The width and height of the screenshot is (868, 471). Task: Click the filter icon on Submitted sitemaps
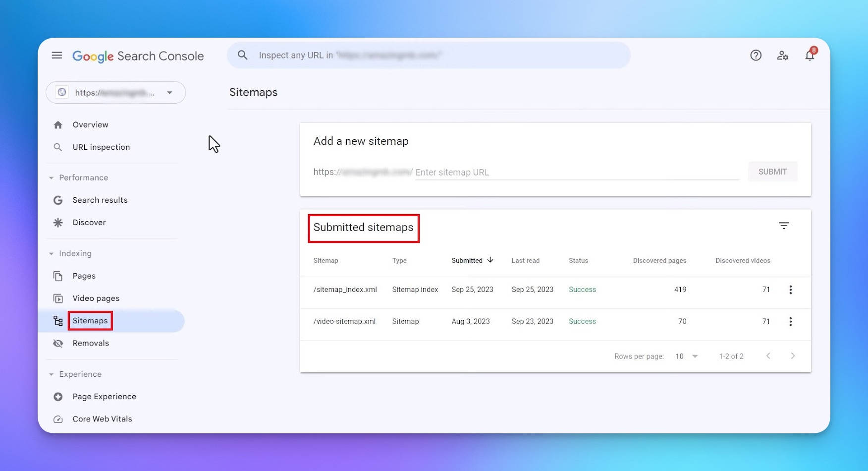click(783, 226)
